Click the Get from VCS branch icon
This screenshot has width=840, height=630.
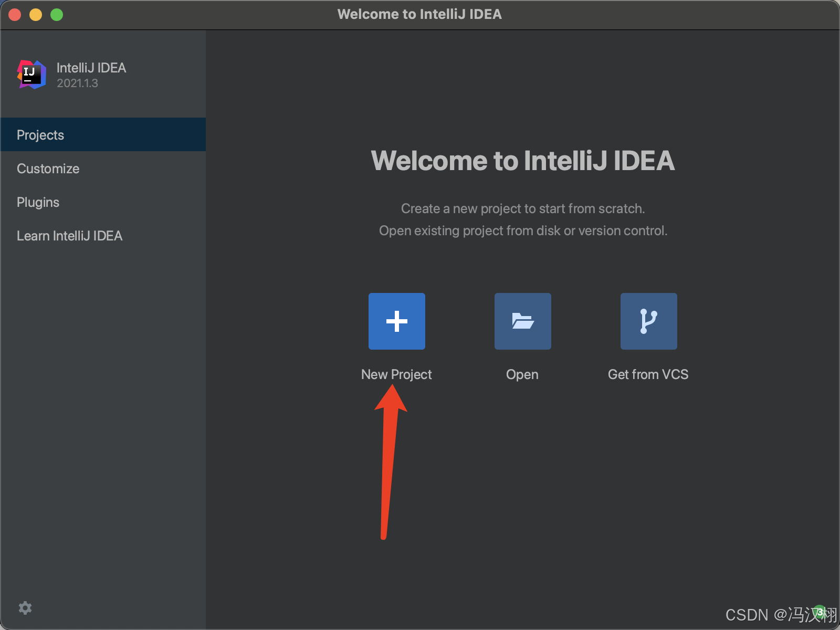(x=649, y=321)
